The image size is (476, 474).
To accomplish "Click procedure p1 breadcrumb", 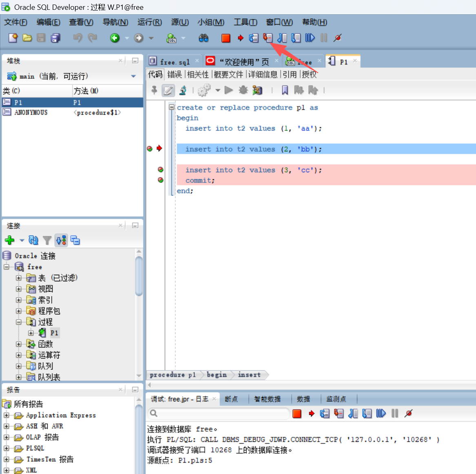I will pos(173,375).
